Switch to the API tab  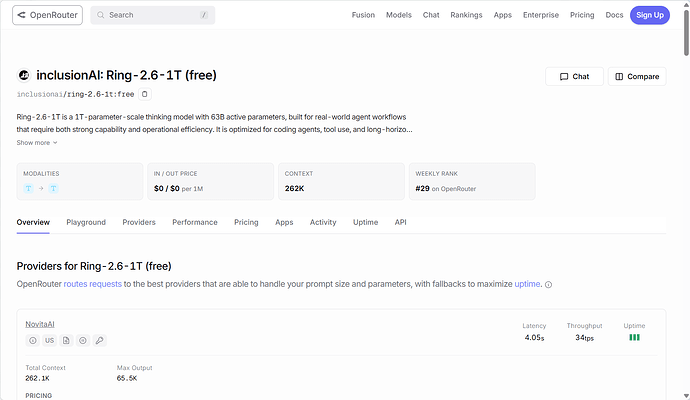[400, 222]
